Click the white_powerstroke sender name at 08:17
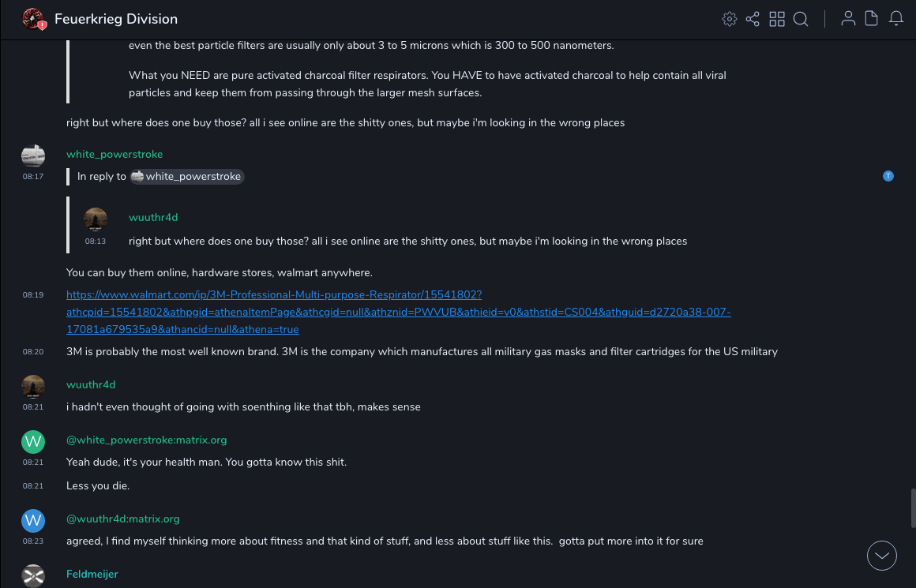The height and width of the screenshot is (588, 916). pos(114,155)
